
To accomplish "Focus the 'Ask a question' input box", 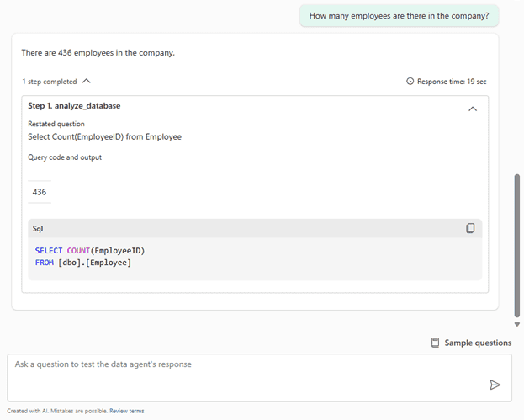I will pos(259,378).
